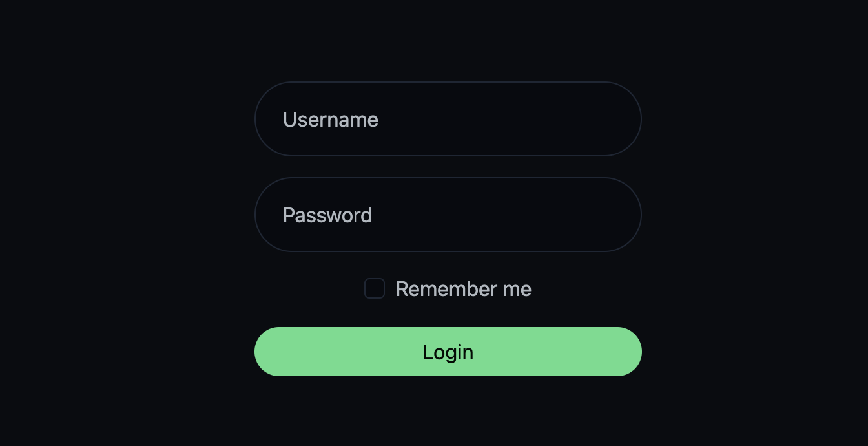Submit the form with Login
The width and height of the screenshot is (868, 446).
coord(448,352)
